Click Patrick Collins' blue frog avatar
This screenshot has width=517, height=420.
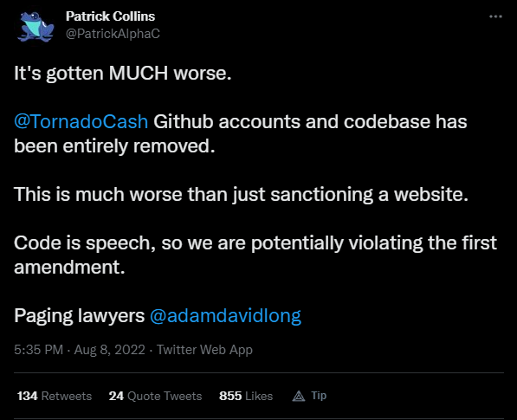pos(36,26)
